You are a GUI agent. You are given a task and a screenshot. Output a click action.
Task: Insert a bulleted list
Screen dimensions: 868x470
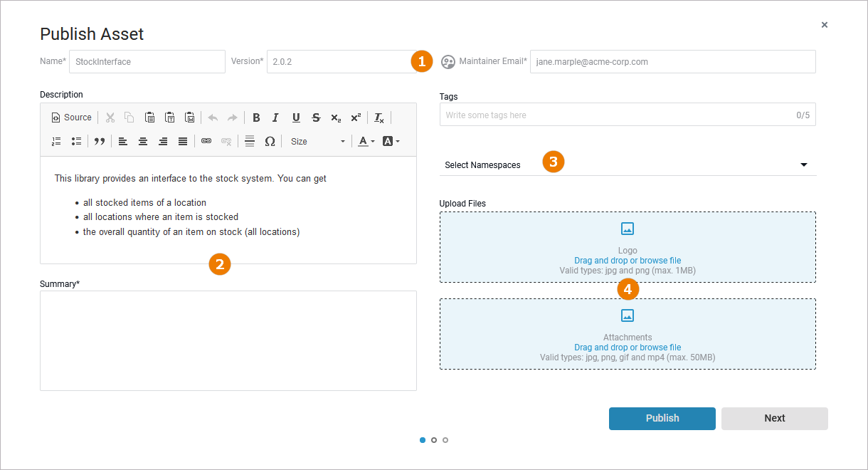tap(76, 141)
